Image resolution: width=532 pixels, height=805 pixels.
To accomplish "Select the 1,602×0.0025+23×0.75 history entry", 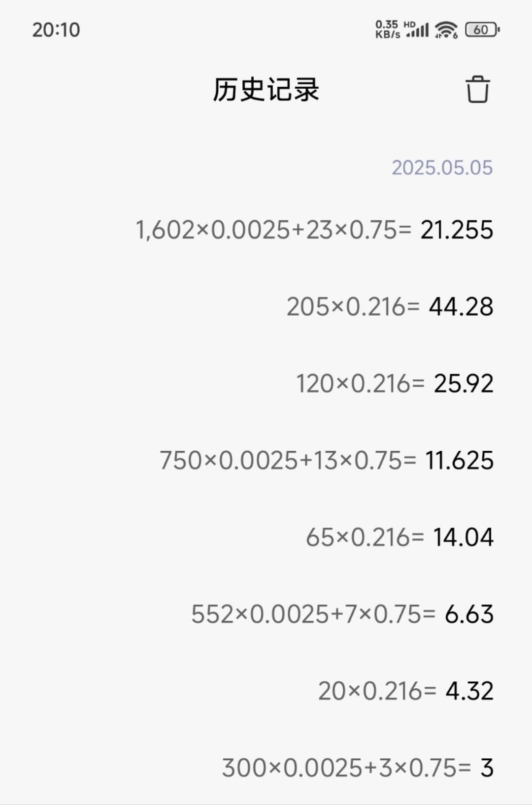I will tap(314, 230).
